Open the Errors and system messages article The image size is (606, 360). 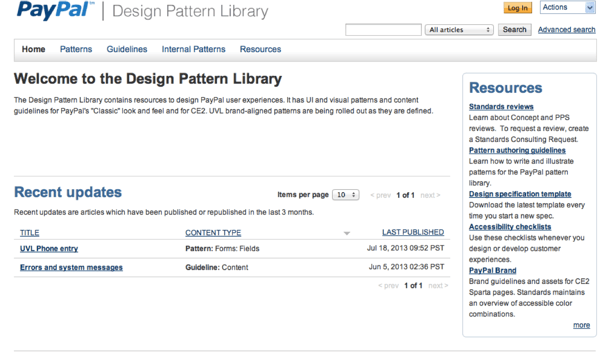coord(71,267)
